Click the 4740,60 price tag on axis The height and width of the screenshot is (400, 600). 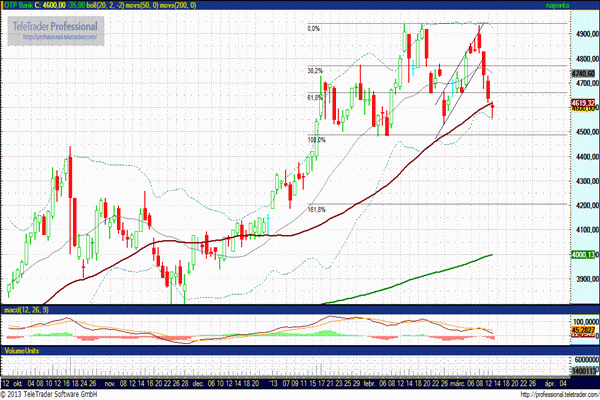584,73
